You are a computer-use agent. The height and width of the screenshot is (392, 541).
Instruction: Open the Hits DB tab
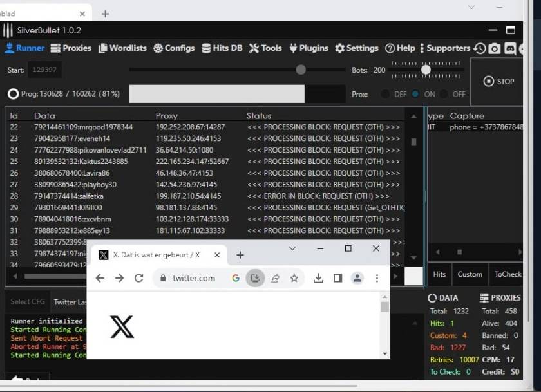point(222,48)
